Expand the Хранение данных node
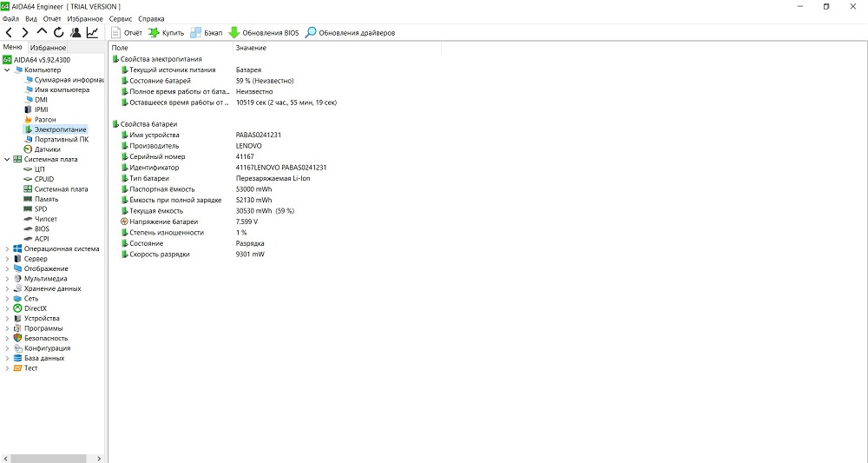Image resolution: width=868 pixels, height=463 pixels. click(7, 288)
